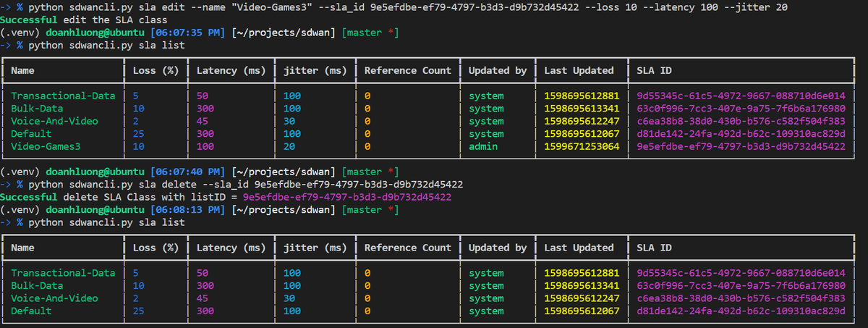Click timestamp 1598695612067 in first table
The width and height of the screenshot is (868, 328).
click(x=582, y=134)
